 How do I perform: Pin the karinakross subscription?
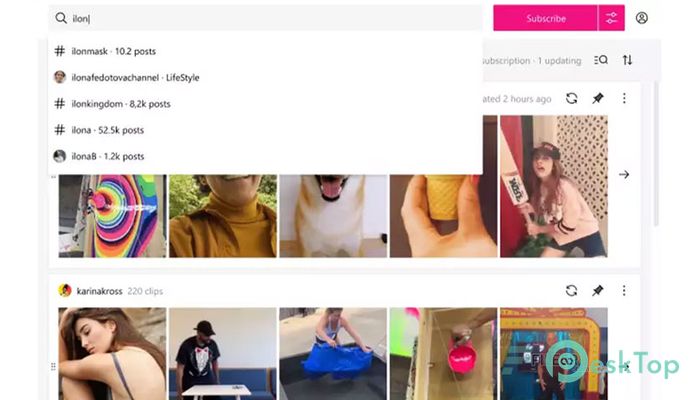(x=598, y=291)
